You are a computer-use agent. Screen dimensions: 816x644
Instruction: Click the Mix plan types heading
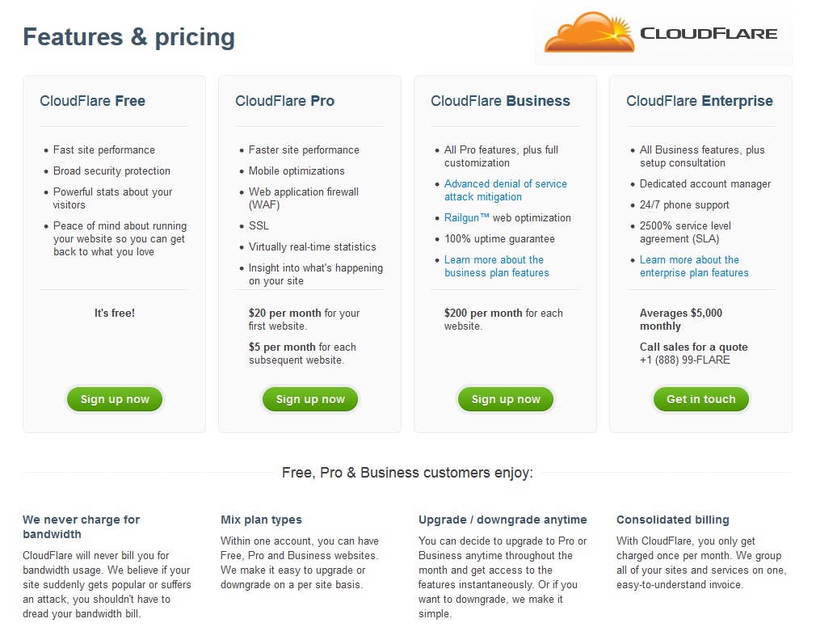261,520
